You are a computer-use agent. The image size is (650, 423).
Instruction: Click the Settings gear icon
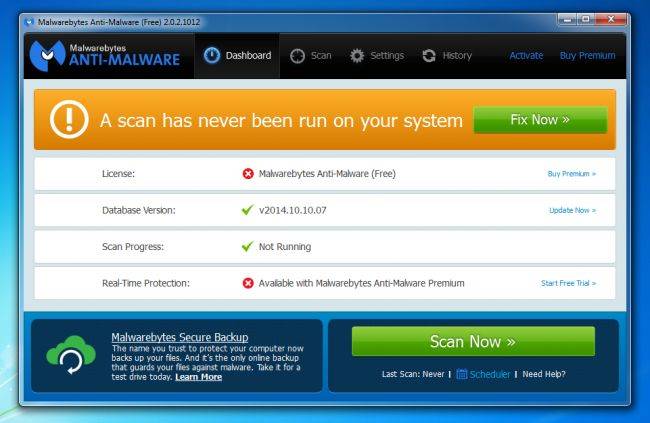[x=357, y=56]
